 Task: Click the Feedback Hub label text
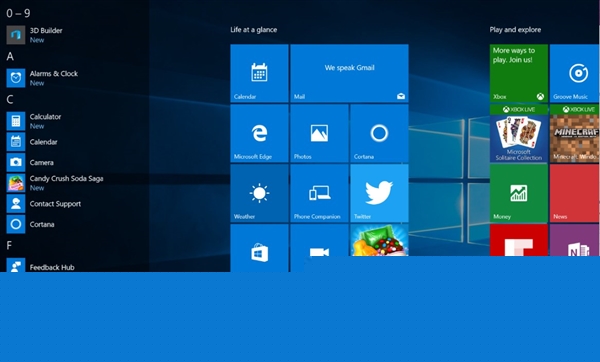click(52, 267)
